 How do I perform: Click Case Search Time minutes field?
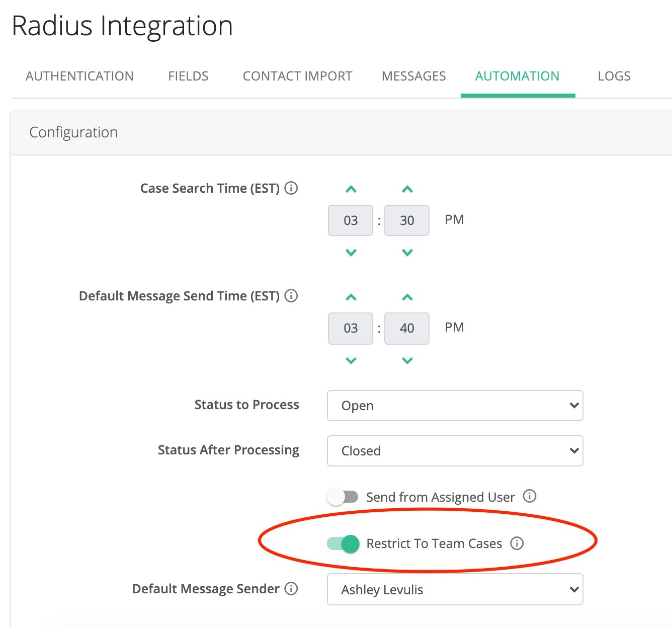(406, 220)
